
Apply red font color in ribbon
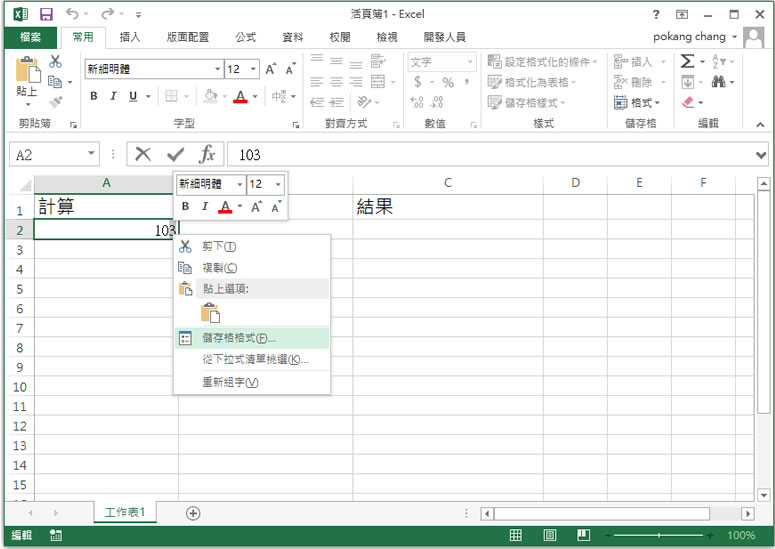coord(240,96)
